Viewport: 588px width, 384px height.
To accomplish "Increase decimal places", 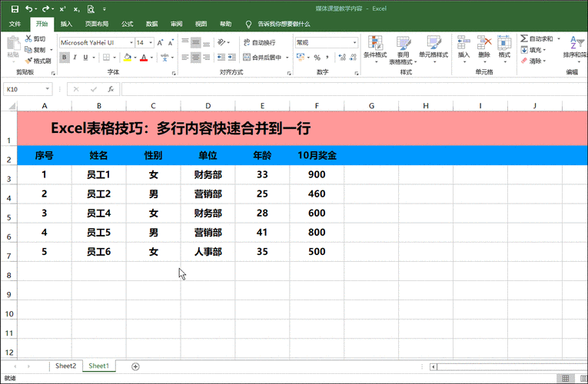I will pos(342,58).
